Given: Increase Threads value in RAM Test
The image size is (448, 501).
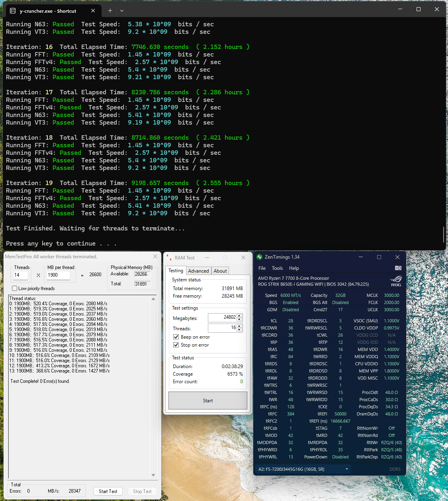Looking at the screenshot, I should click(x=239, y=326).
